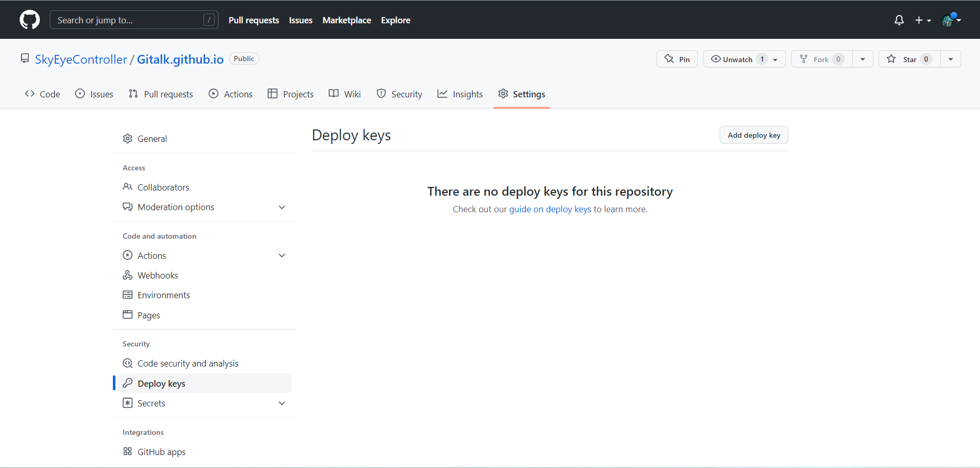The width and height of the screenshot is (980, 468).
Task: Click the Moderation options comment icon
Action: [127, 207]
